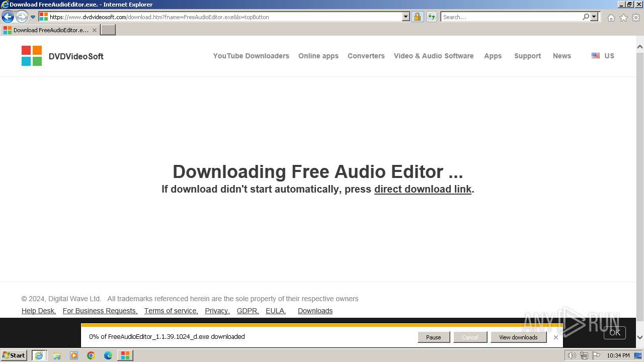Close the download notification bar
The height and width of the screenshot is (362, 644).
[556, 337]
